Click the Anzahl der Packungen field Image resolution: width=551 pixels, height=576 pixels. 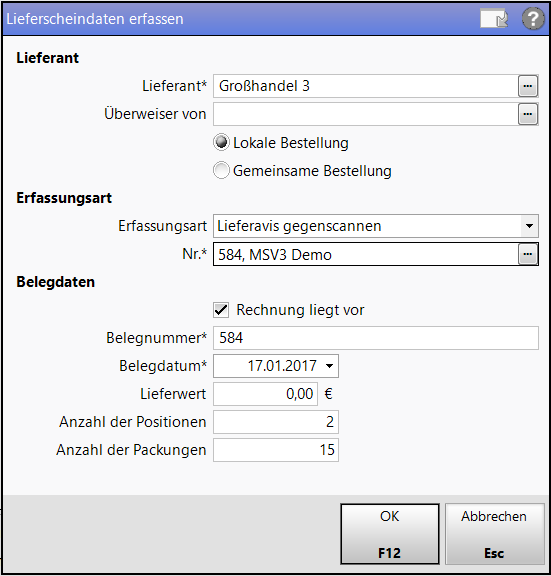[276, 450]
